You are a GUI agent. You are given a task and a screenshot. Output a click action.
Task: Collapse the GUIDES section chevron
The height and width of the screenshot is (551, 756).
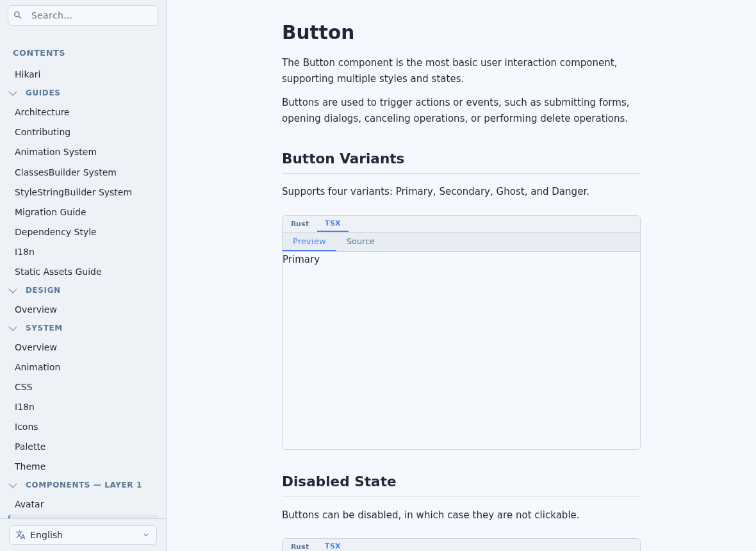coord(13,93)
